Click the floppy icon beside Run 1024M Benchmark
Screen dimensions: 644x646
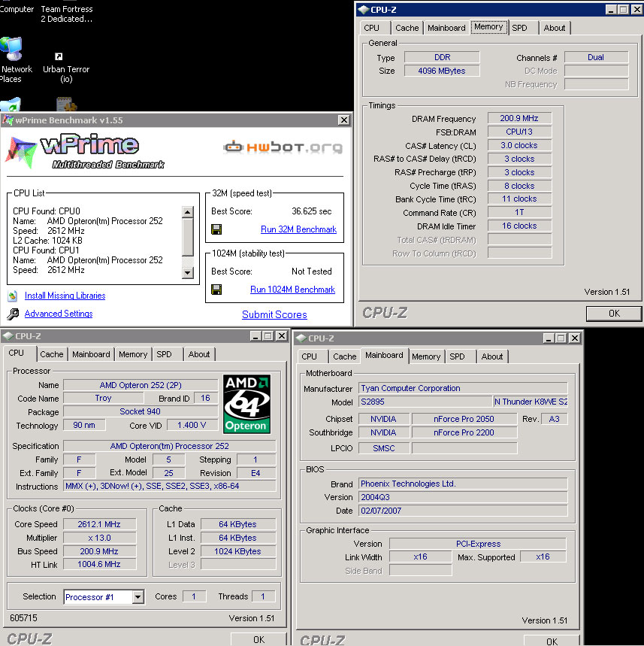216,290
